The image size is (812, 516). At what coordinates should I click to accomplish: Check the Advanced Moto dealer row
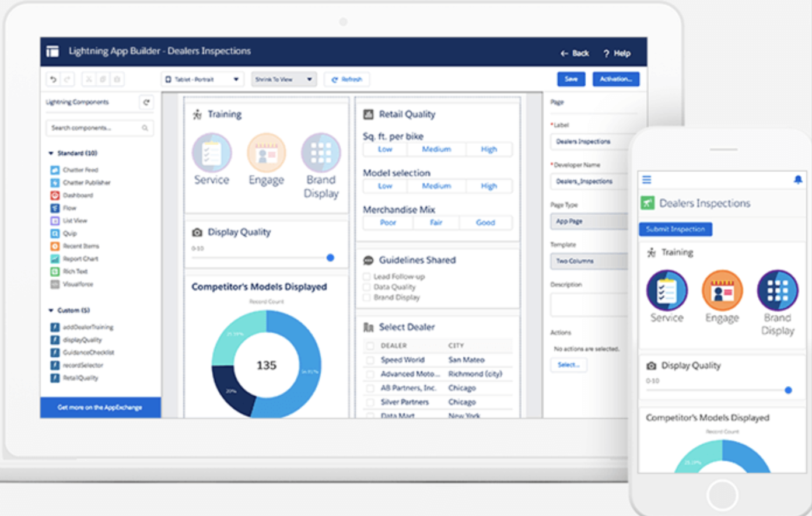[370, 374]
